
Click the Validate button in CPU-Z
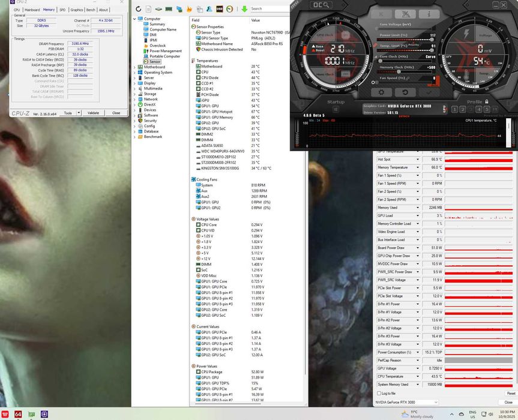point(93,113)
